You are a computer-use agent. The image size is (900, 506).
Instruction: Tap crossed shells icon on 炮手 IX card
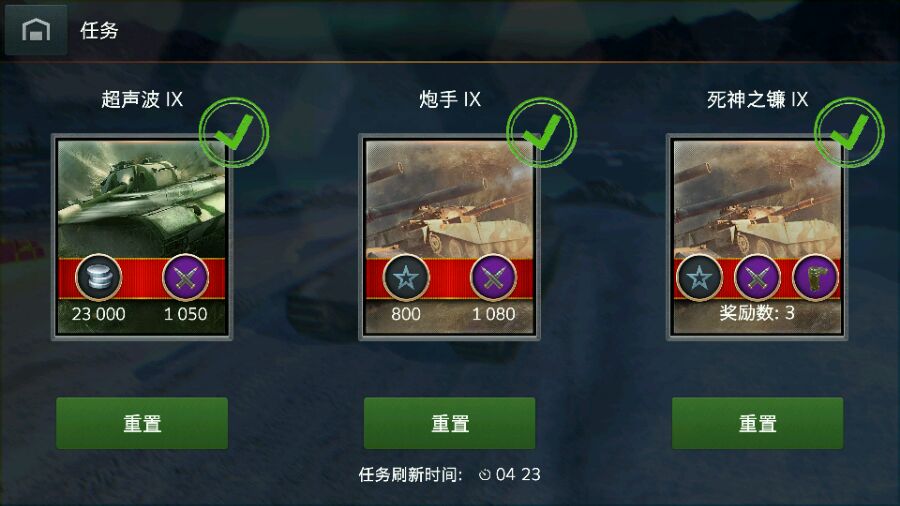pyautogui.click(x=493, y=278)
